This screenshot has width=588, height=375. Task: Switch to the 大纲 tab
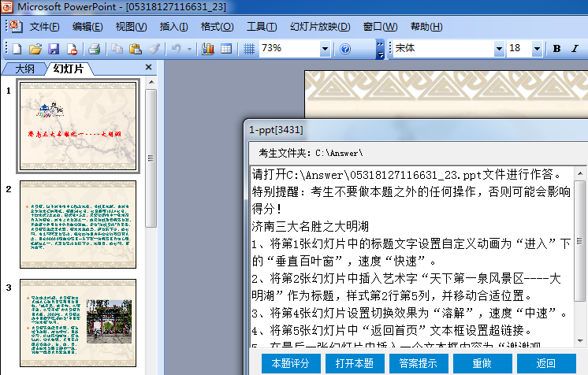[24, 69]
